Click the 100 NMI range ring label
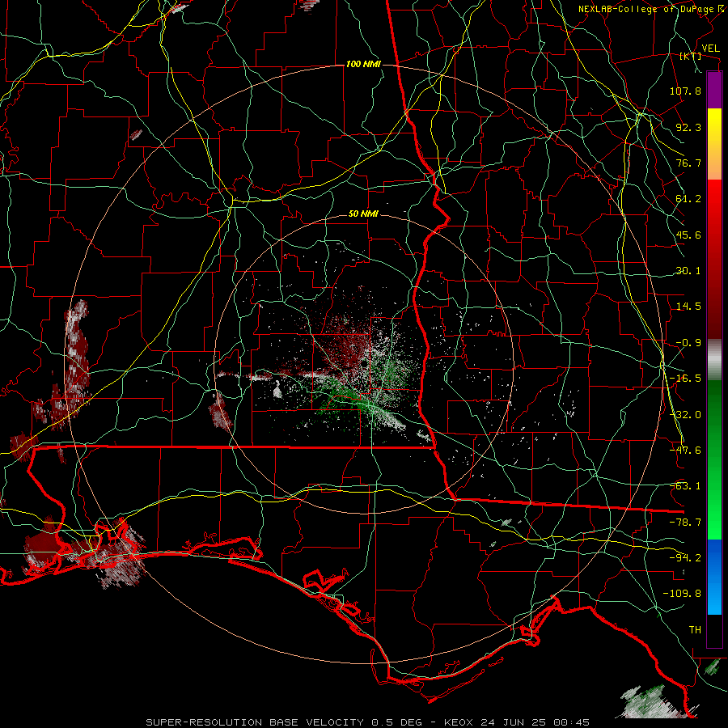Viewport: 728px width, 728px height. [x=363, y=64]
